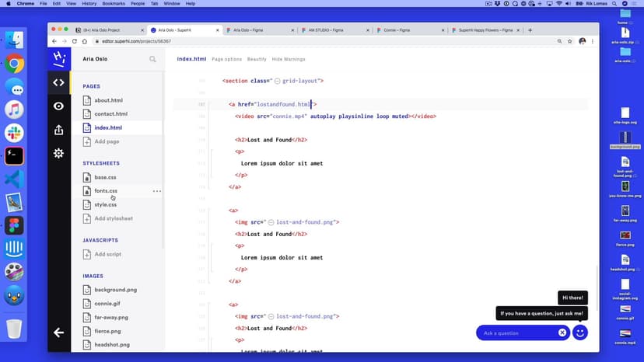Open the code editor view icon
This screenshot has height=362, width=644.
(58, 82)
